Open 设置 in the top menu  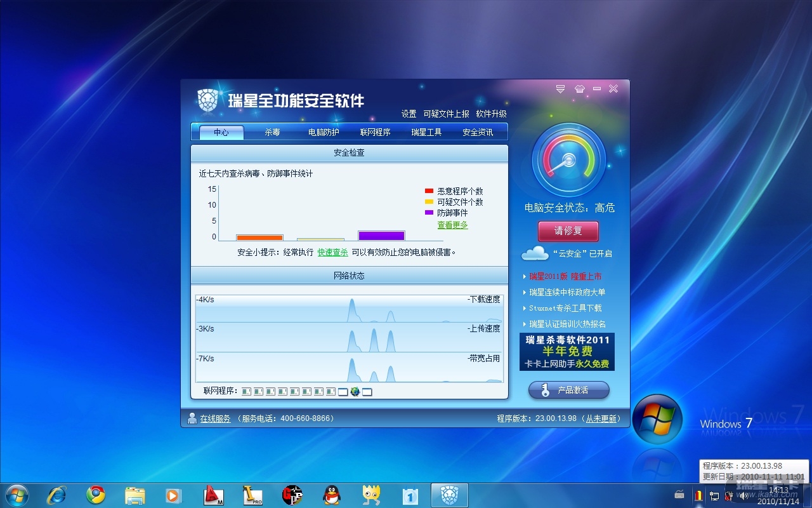point(409,114)
